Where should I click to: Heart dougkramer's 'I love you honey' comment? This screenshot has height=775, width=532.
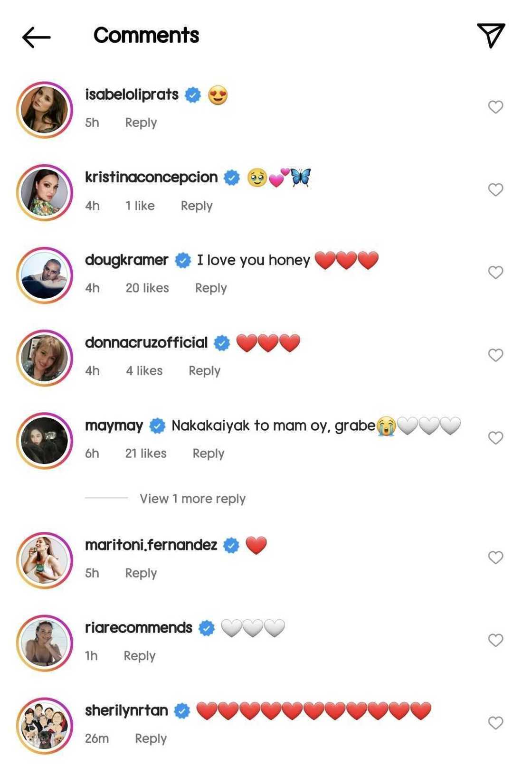[495, 272]
